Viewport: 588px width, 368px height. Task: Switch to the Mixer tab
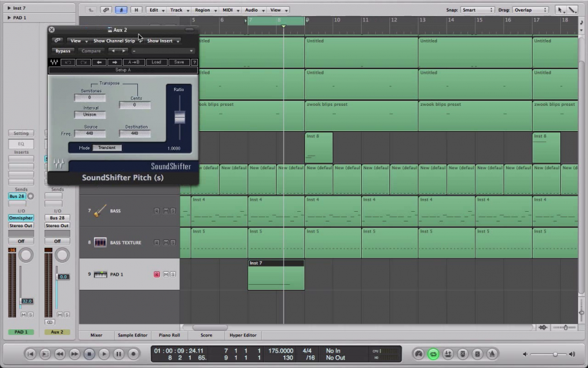click(x=96, y=335)
